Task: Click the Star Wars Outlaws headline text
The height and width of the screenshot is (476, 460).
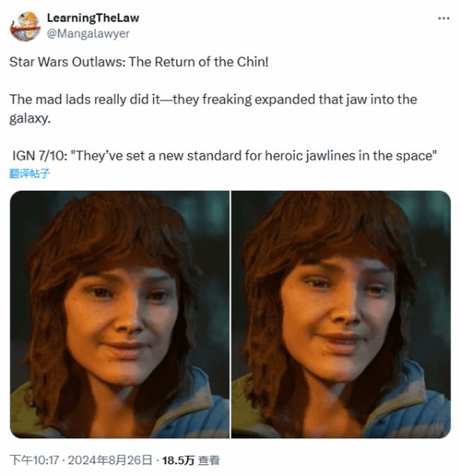Action: [139, 62]
